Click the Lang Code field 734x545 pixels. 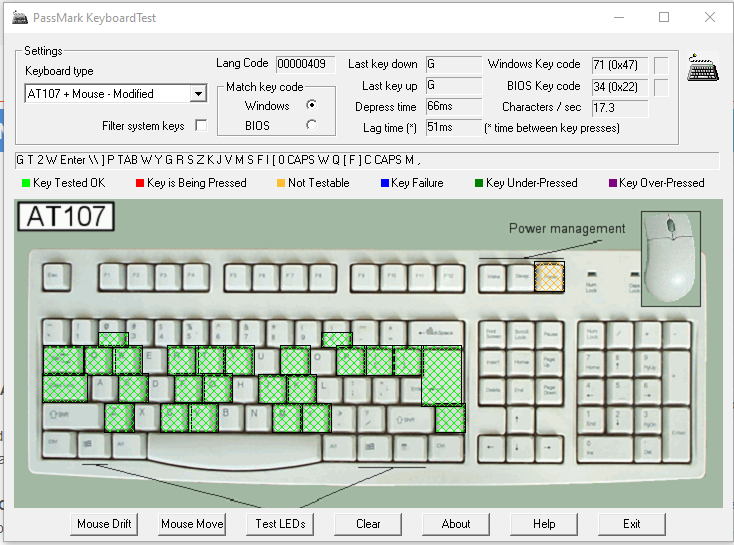(305, 64)
